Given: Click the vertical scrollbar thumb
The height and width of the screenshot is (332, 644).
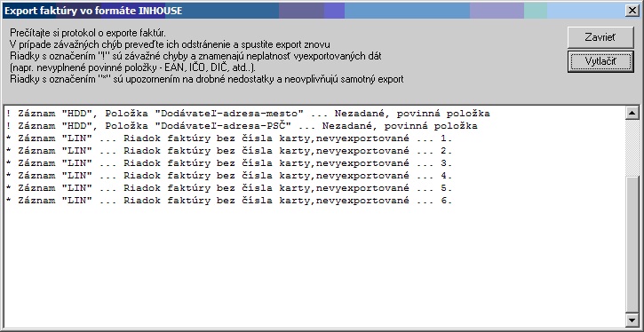Looking at the screenshot, I should click(632, 244).
